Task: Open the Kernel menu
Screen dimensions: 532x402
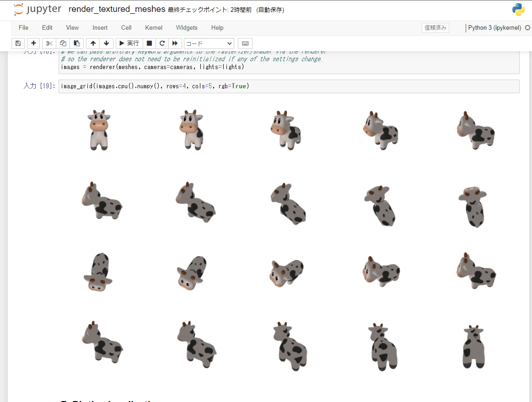Action: click(x=153, y=27)
